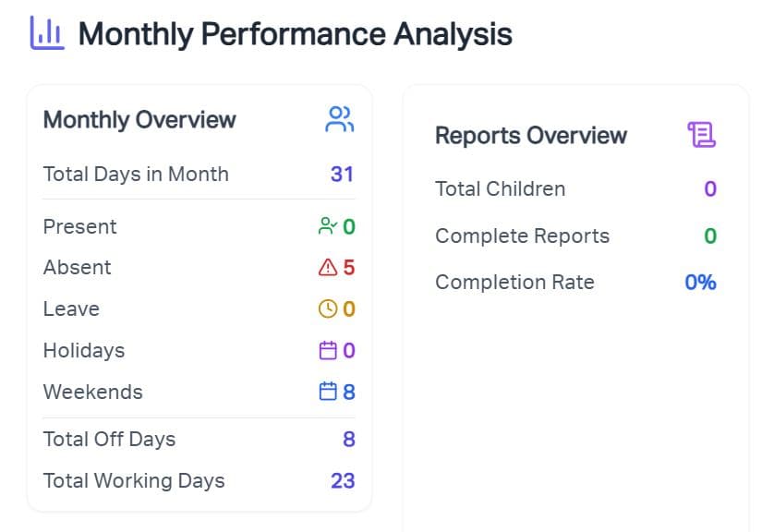Click the Monthly Overview card header

pos(139,119)
